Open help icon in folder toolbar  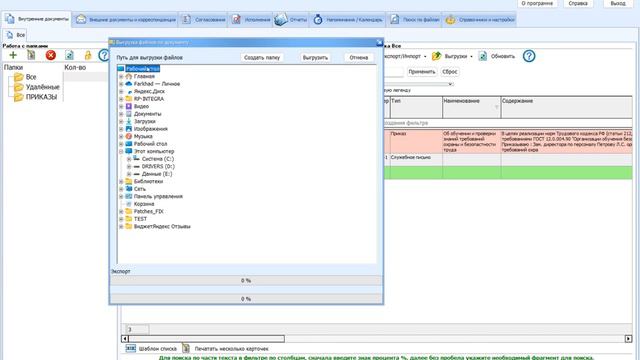[x=104, y=55]
